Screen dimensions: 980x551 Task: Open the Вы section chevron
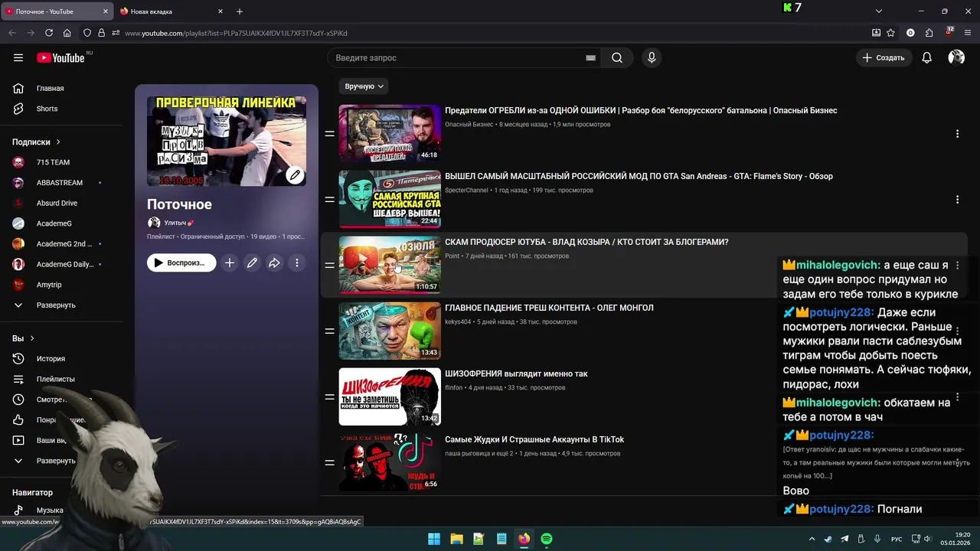tap(32, 338)
